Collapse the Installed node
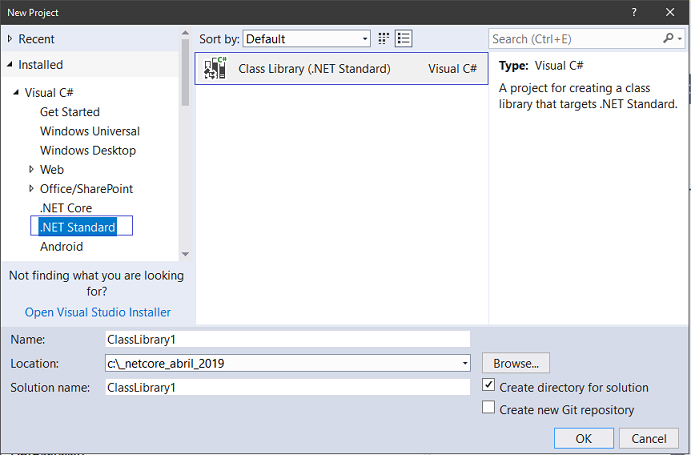Screen dimensions: 691x455 (x=10, y=65)
